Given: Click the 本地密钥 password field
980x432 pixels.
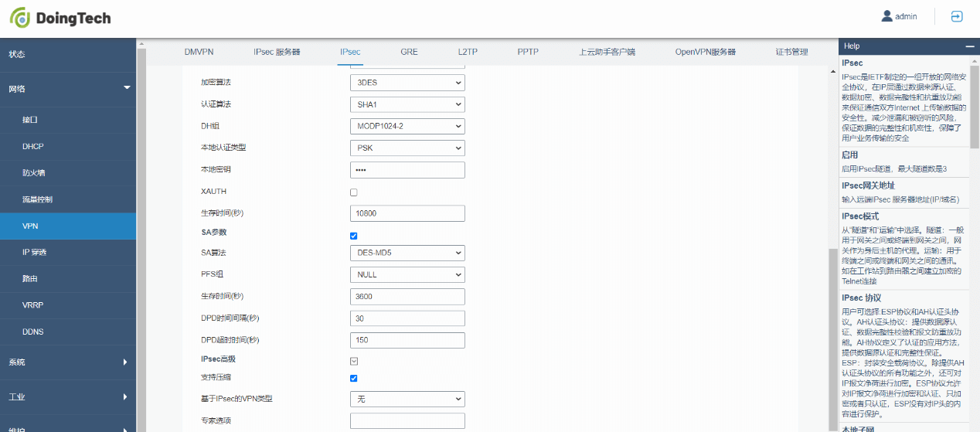Looking at the screenshot, I should pos(407,170).
